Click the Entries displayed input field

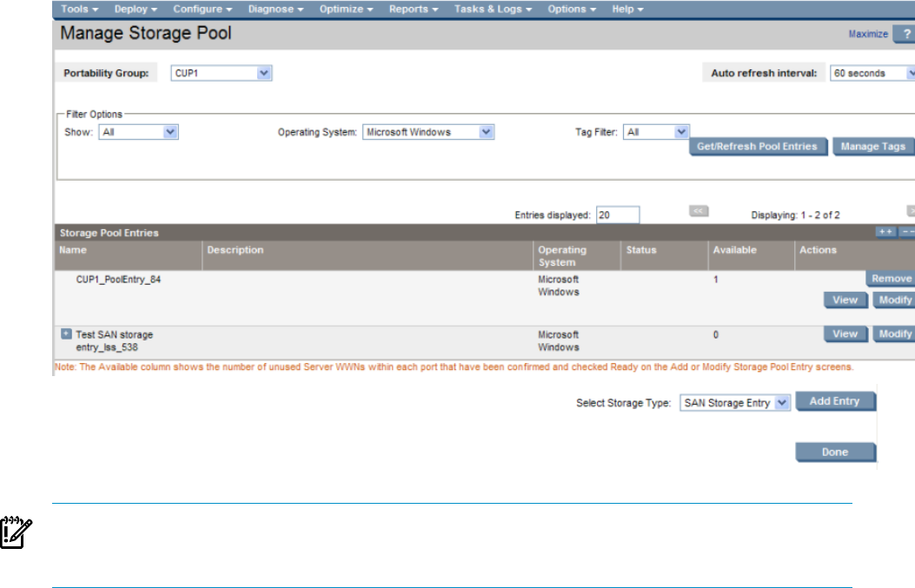[x=618, y=215]
